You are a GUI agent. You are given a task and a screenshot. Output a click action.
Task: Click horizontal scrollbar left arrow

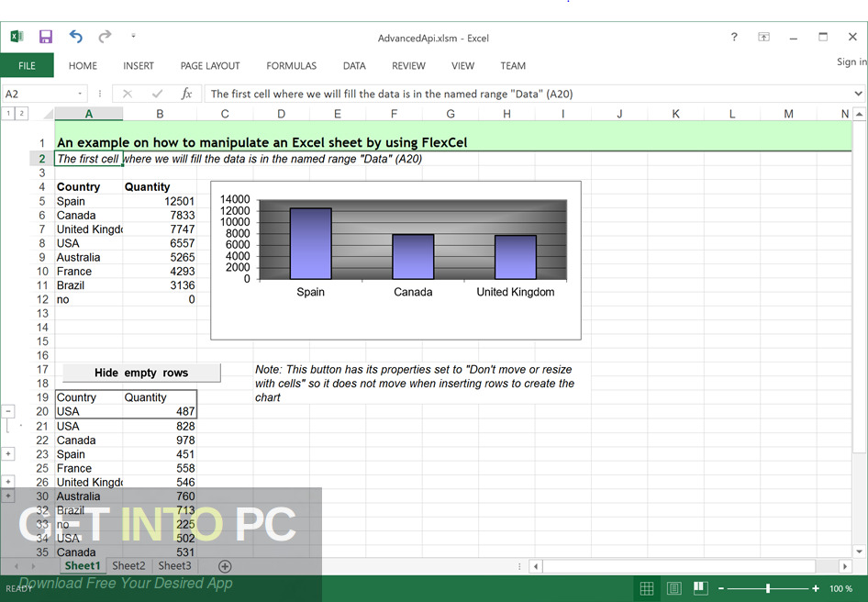click(535, 566)
